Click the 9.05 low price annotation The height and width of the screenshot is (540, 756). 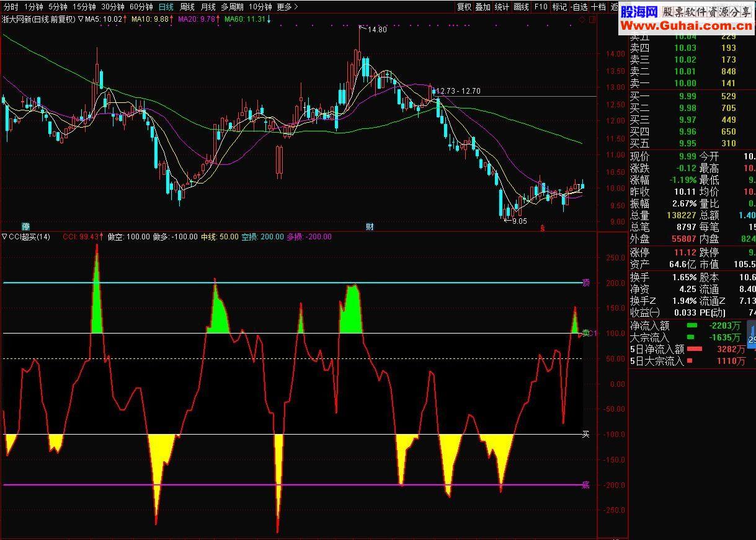tap(520, 221)
